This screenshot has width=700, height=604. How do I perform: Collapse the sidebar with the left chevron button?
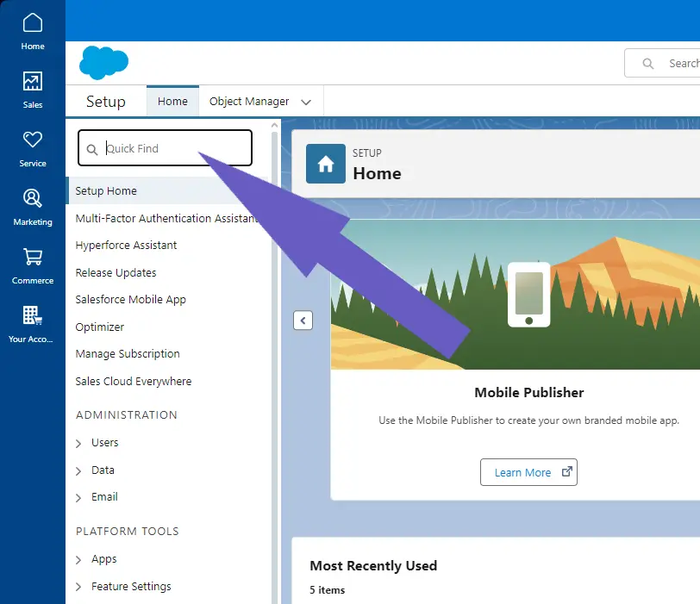coord(303,321)
